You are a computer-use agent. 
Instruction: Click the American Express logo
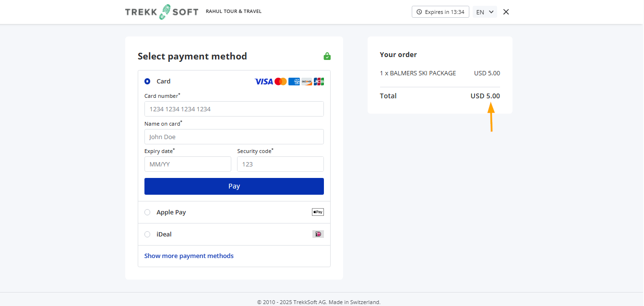294,82
